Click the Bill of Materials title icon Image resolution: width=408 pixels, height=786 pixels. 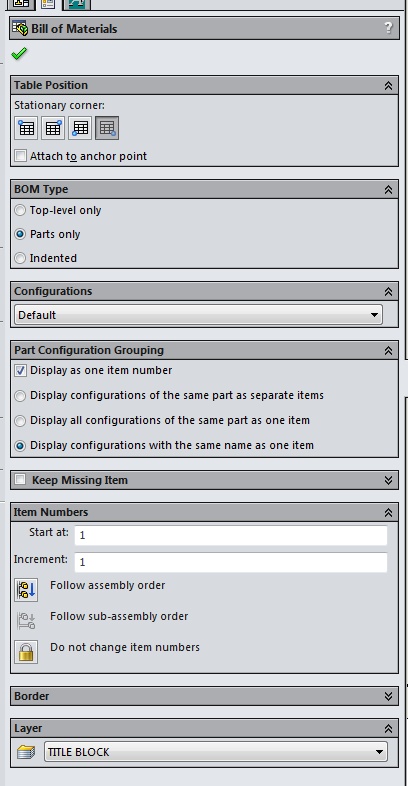20,29
